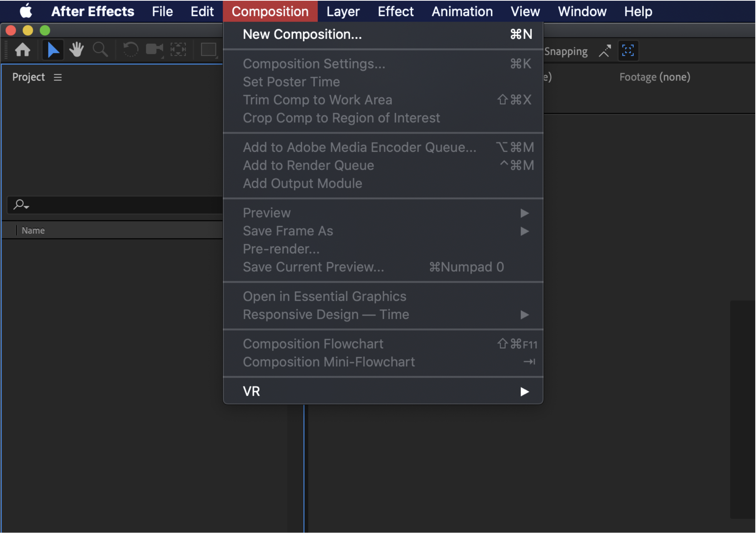The height and width of the screenshot is (533, 756).
Task: Choose New Composition... from the menu
Action: click(x=383, y=35)
